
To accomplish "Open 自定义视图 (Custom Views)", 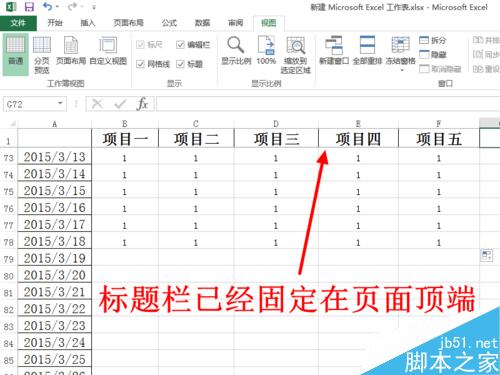I will coord(108,51).
